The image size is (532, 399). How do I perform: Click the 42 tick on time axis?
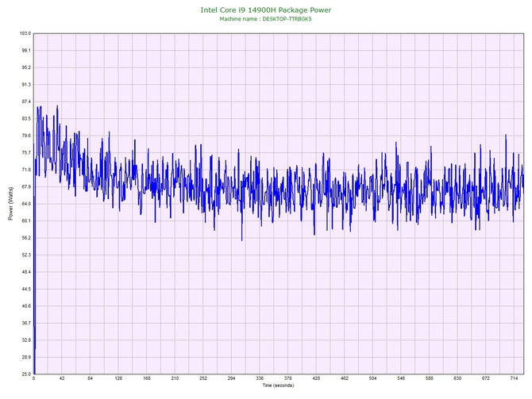pyautogui.click(x=62, y=378)
